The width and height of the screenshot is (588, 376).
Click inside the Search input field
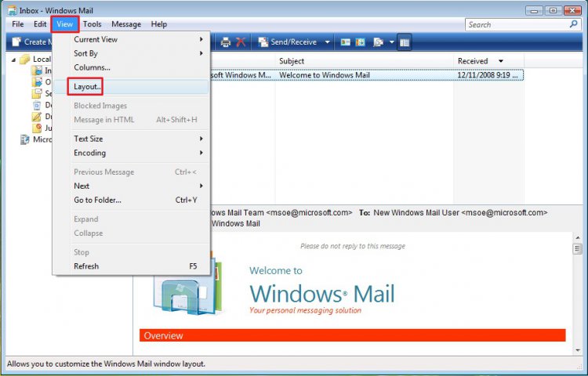click(517, 24)
